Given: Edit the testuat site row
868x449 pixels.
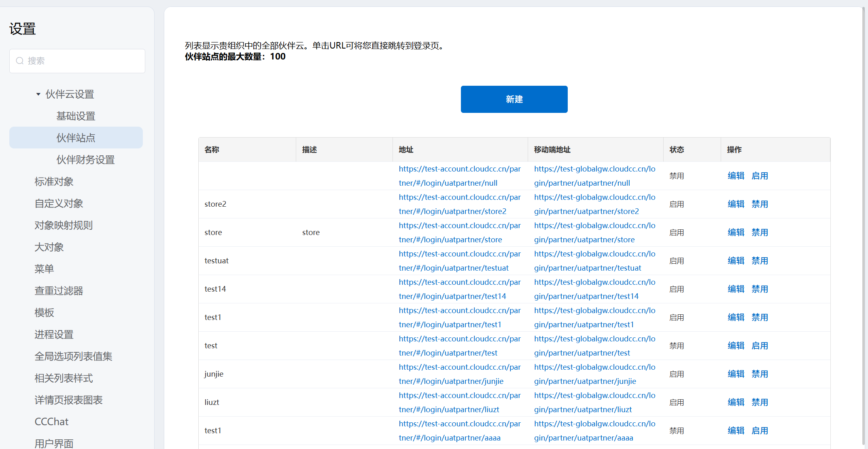Looking at the screenshot, I should [736, 261].
